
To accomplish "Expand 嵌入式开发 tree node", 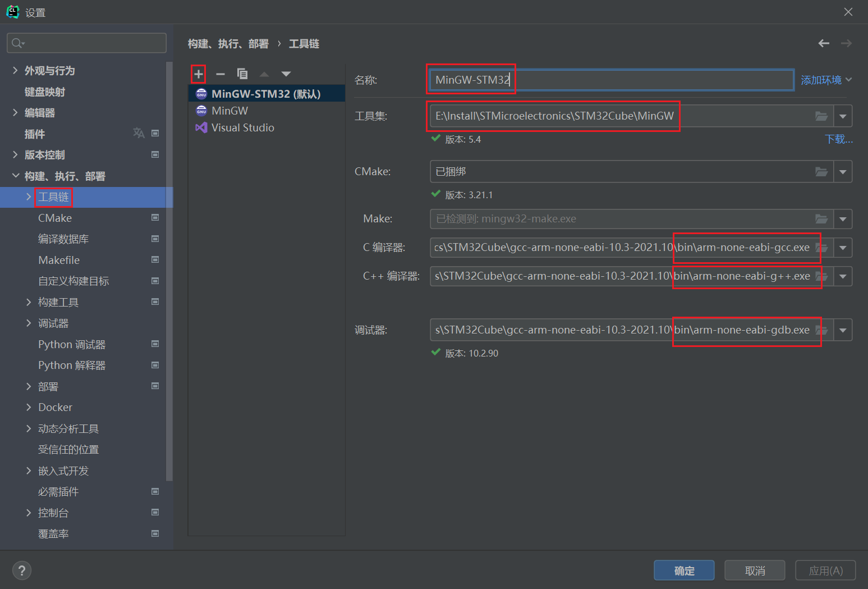I will click(x=29, y=471).
